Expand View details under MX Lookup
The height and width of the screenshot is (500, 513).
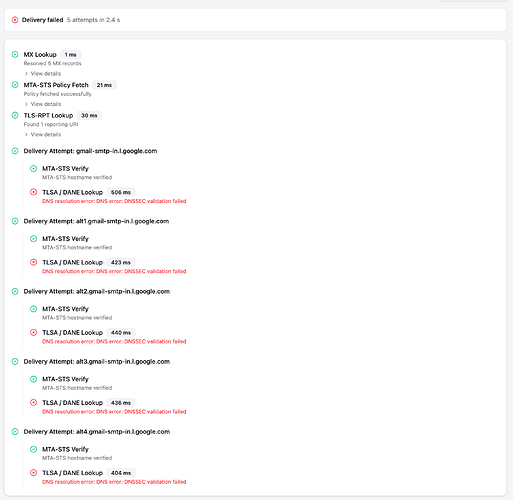43,74
